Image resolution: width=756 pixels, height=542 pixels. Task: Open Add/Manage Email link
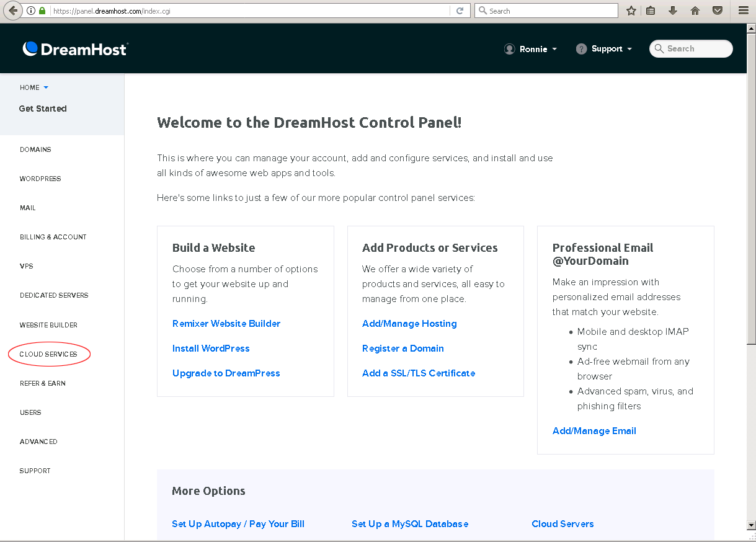[594, 431]
